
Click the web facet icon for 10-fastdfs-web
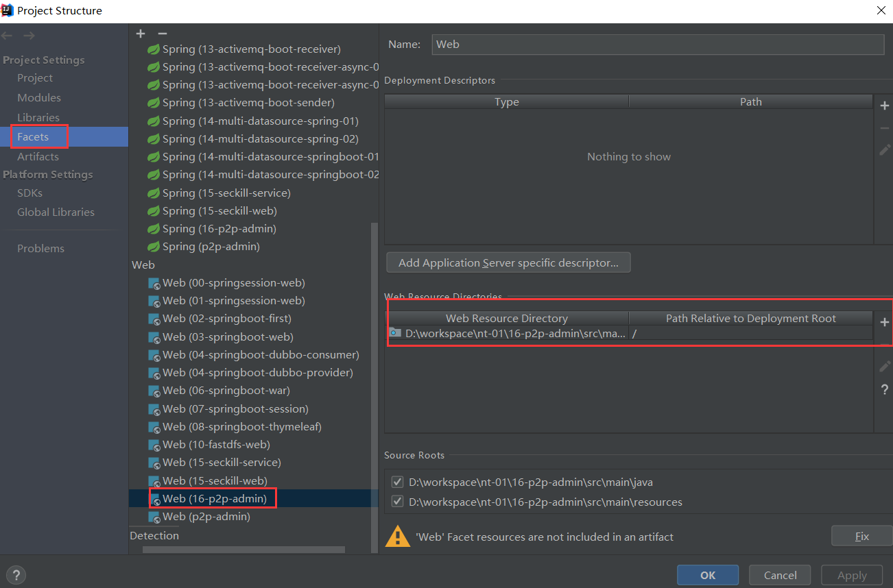154,445
